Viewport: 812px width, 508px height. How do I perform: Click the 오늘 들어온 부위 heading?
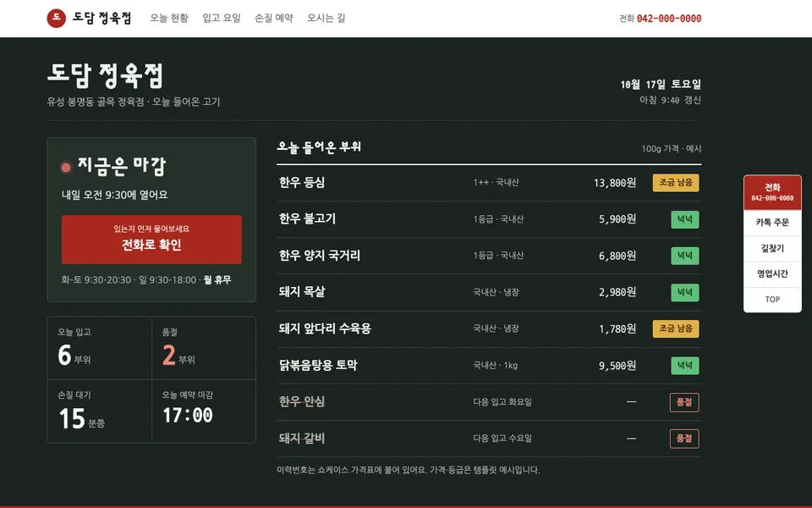pyautogui.click(x=319, y=147)
